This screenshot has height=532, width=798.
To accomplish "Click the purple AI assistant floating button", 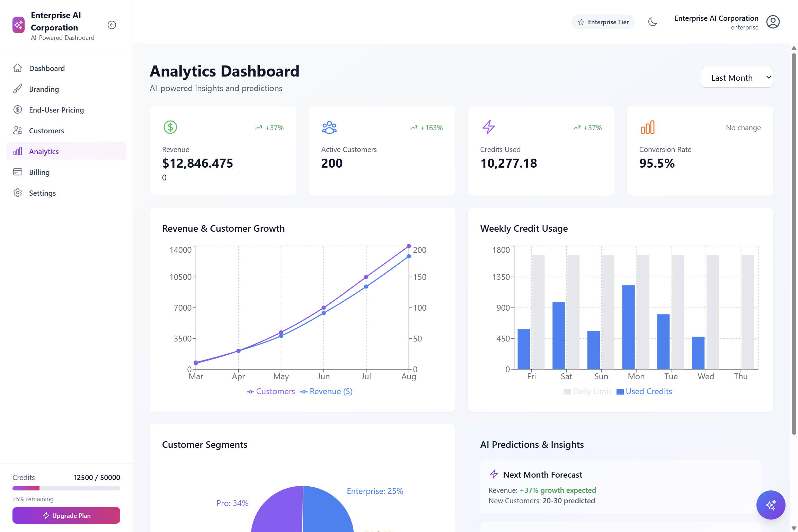I will point(771,505).
